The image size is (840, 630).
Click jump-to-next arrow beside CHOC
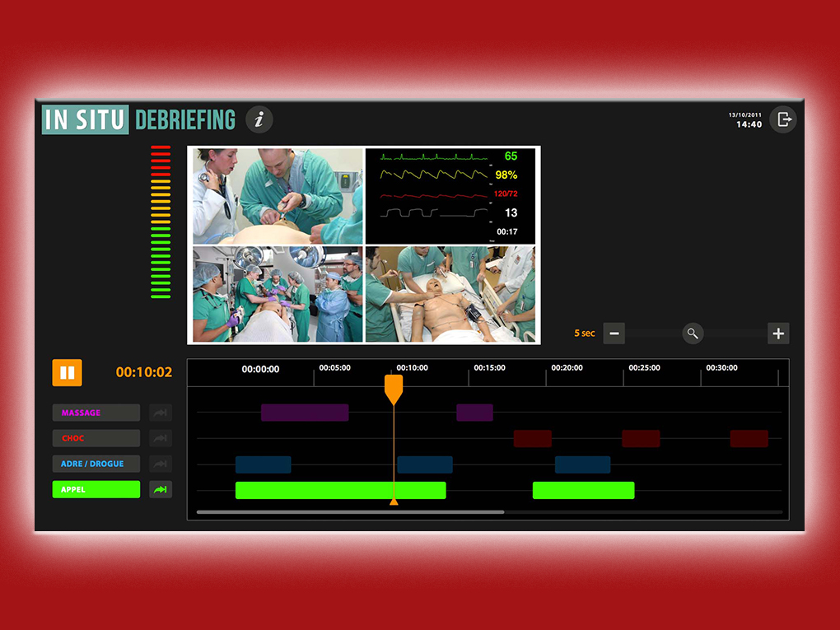coord(161,438)
